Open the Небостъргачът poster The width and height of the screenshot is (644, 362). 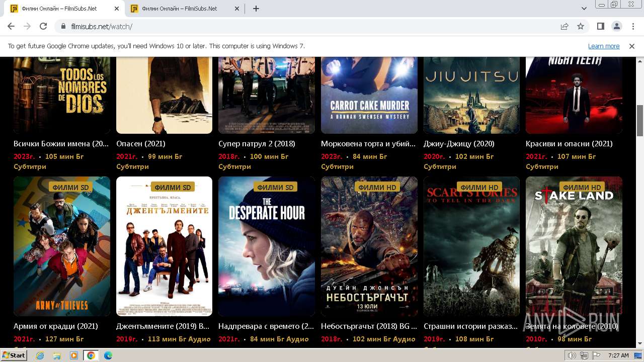tap(369, 246)
